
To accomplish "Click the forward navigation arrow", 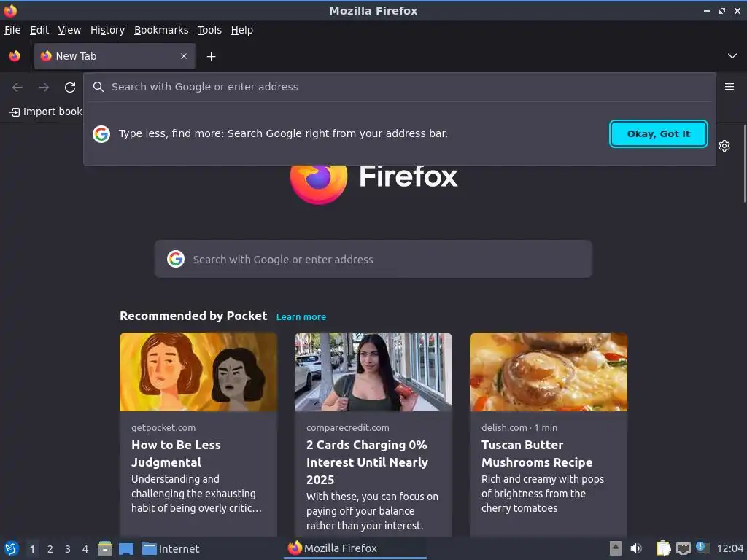I will 44,87.
